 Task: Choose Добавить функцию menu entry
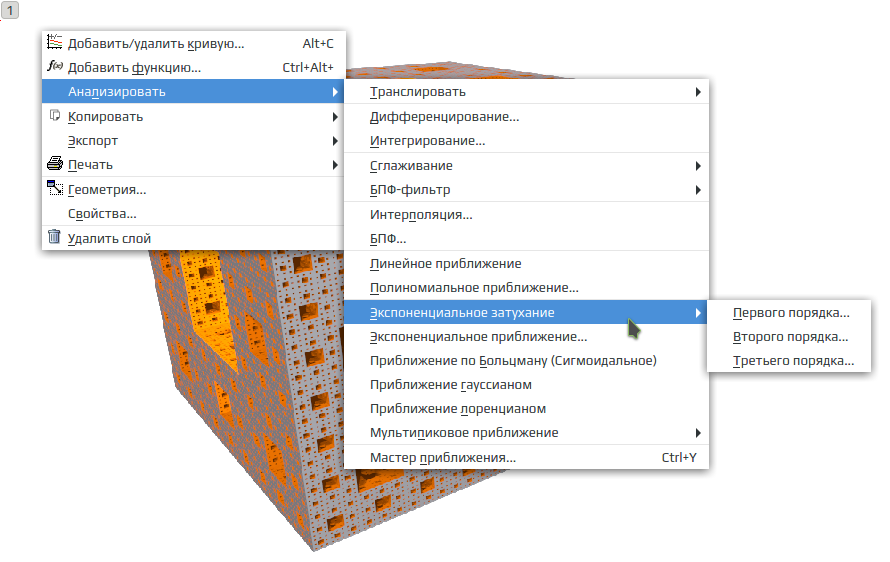pyautogui.click(x=194, y=67)
